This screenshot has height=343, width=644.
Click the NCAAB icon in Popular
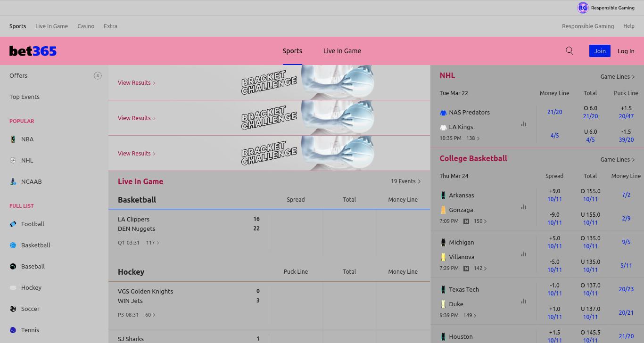coord(13,181)
